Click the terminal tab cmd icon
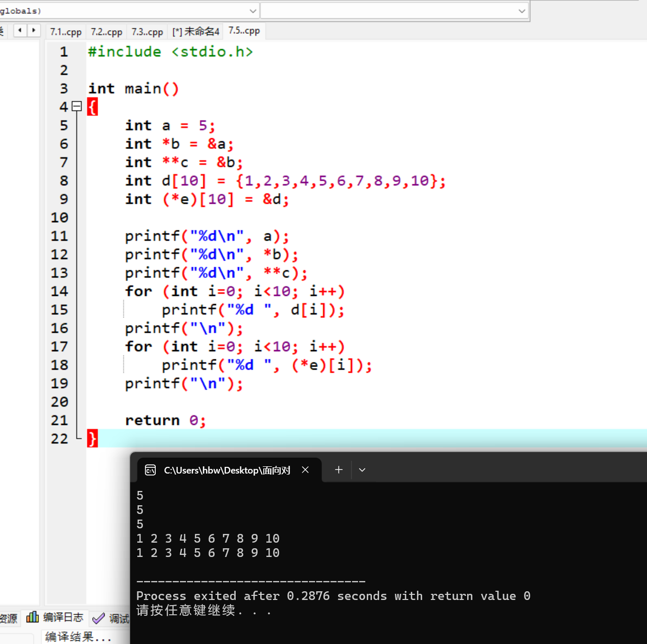The width and height of the screenshot is (647, 644). [150, 470]
